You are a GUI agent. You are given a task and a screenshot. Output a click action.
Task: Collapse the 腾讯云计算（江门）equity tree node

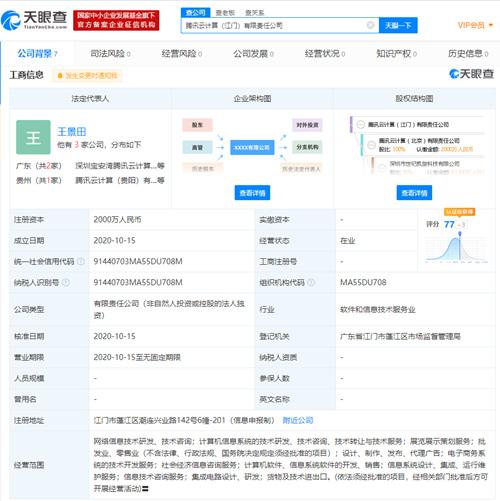pyautogui.click(x=360, y=124)
